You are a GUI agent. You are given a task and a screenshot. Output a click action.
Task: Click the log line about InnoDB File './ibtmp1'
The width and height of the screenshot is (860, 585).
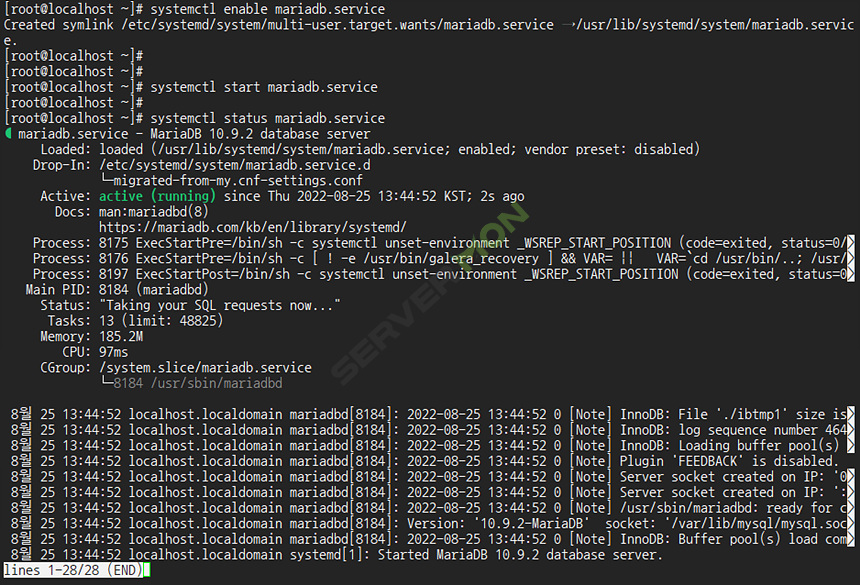pos(432,414)
